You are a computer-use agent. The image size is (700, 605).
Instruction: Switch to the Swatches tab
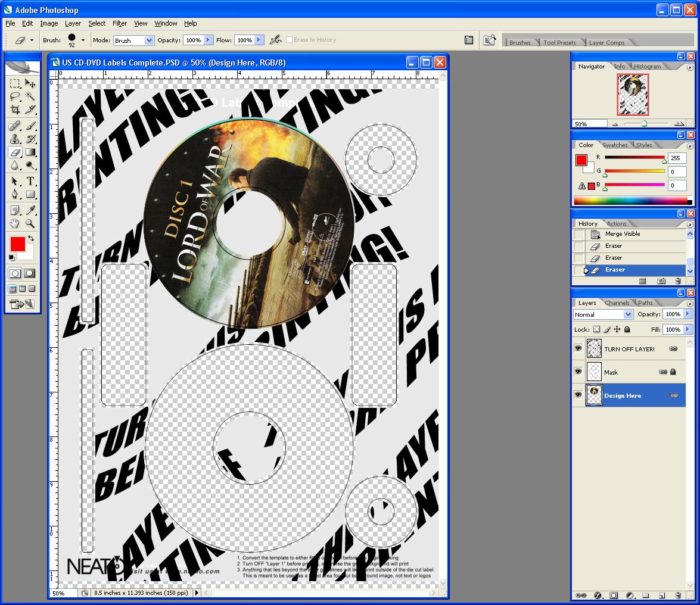(615, 145)
